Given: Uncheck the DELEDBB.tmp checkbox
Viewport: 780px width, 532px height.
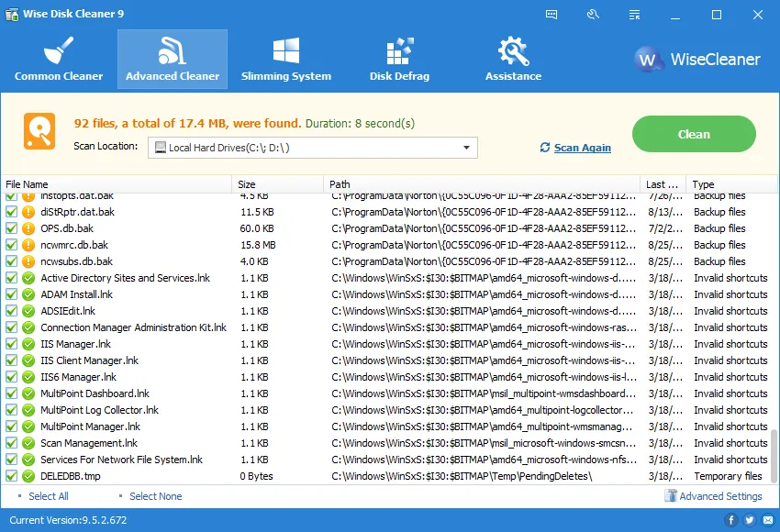Looking at the screenshot, I should (x=11, y=476).
